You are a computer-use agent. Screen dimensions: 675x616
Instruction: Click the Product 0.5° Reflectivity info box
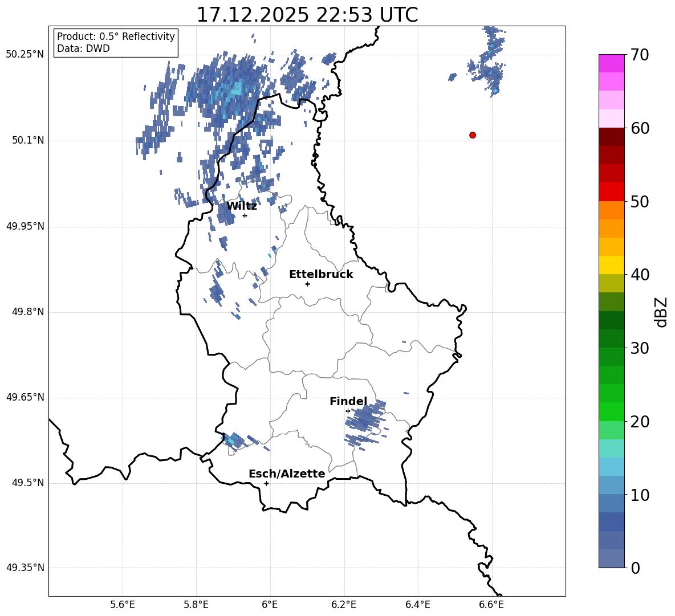click(115, 42)
